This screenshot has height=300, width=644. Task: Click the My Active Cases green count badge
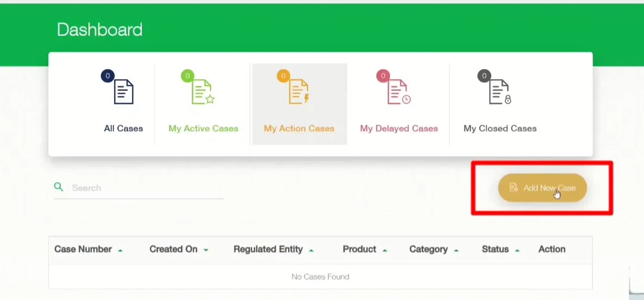tap(187, 76)
